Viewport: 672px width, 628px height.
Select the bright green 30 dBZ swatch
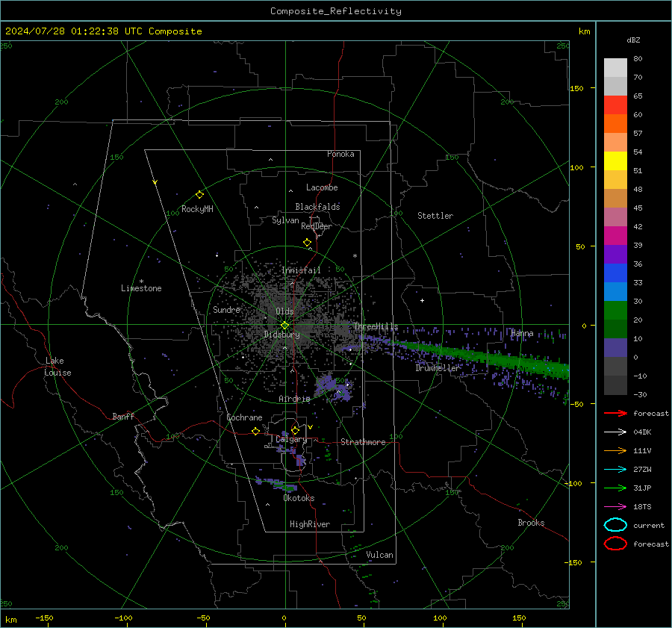click(615, 311)
